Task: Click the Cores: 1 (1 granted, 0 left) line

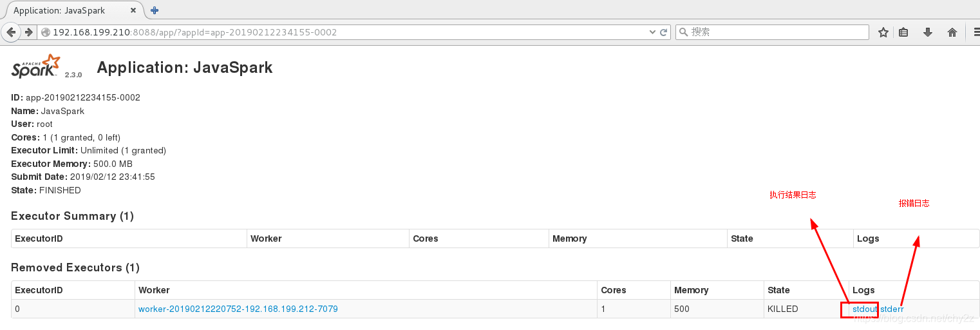Action: 66,137
